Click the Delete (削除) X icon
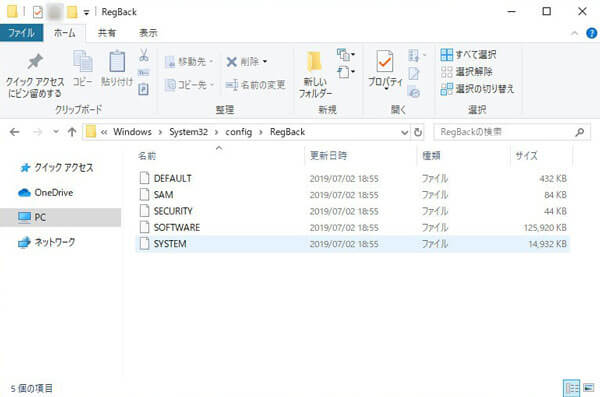Screen dimensions: 600x397 pos(232,62)
